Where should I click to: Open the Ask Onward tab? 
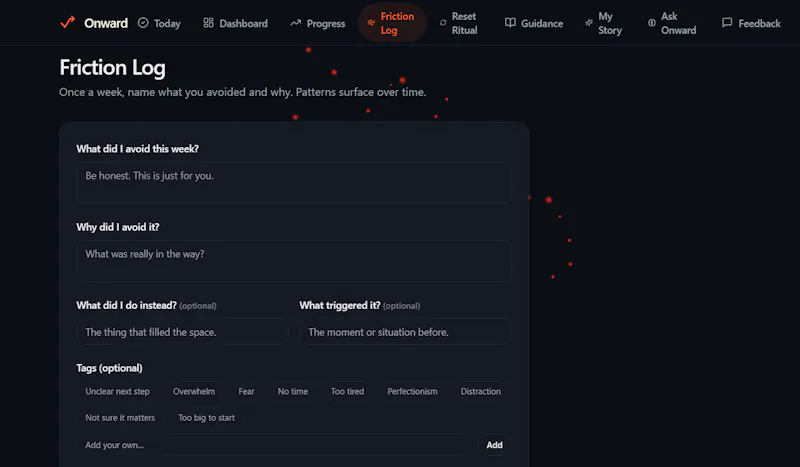(x=672, y=23)
